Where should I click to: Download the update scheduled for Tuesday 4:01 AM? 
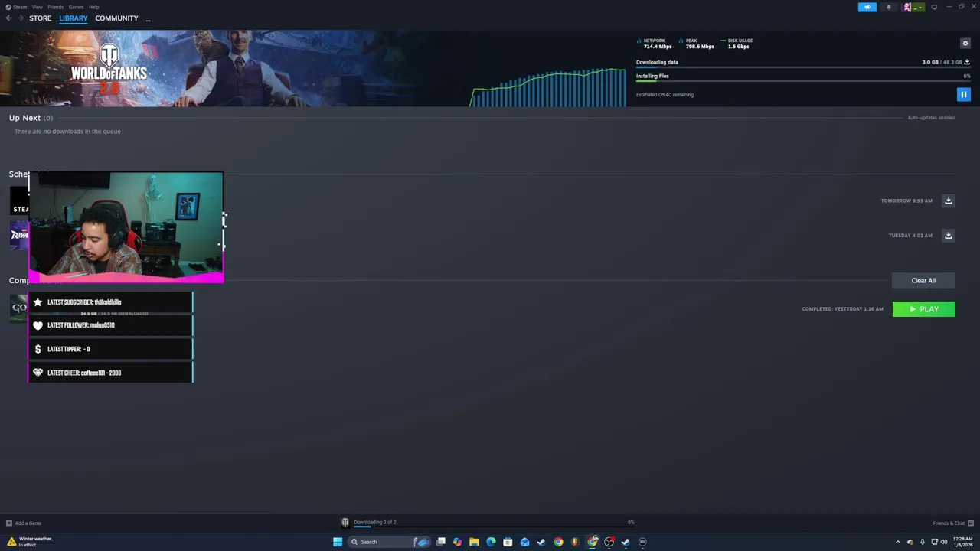click(948, 236)
